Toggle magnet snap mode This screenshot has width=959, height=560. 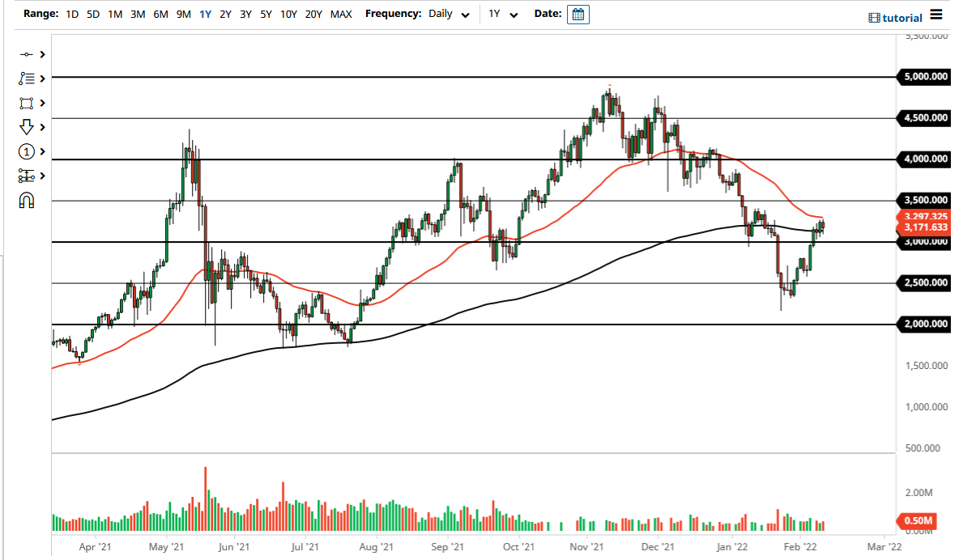pyautogui.click(x=27, y=199)
